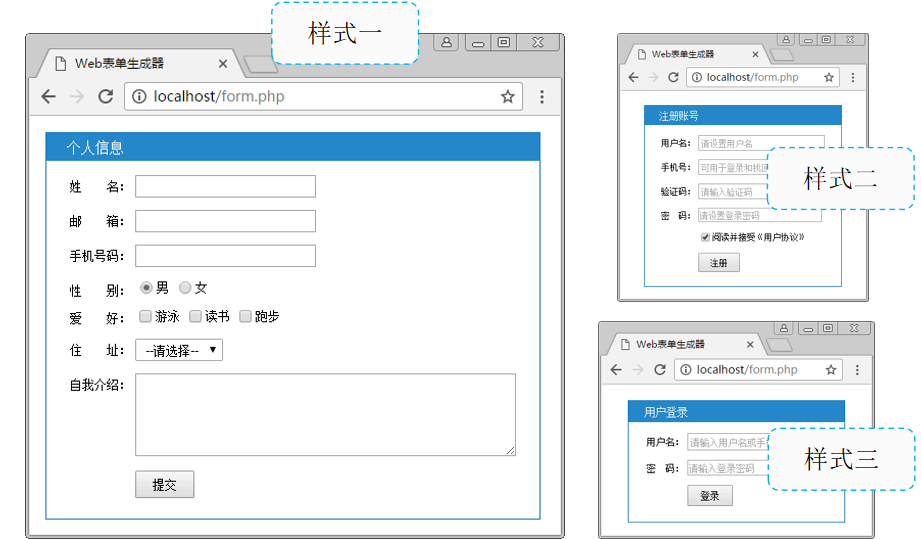921x539 pixels.
Task: Click reload icon in 注册账号 browser window
Action: click(x=673, y=77)
